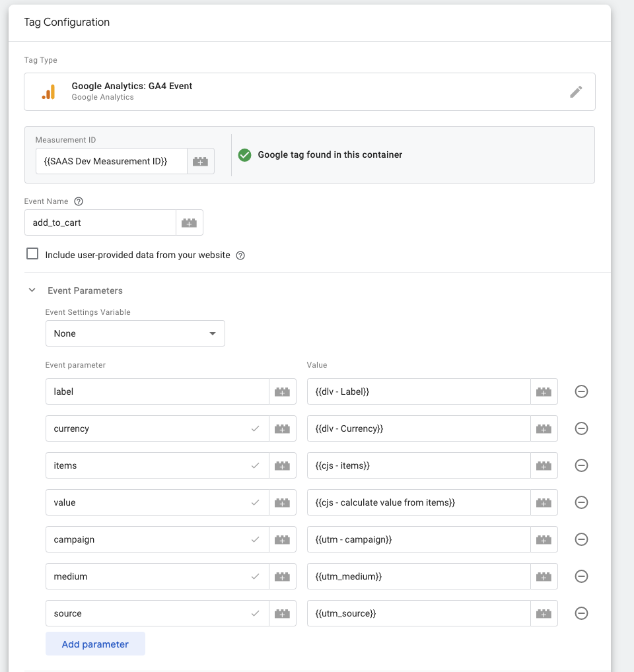The width and height of the screenshot is (634, 672).
Task: Insert variable for items value field
Action: [x=544, y=465]
